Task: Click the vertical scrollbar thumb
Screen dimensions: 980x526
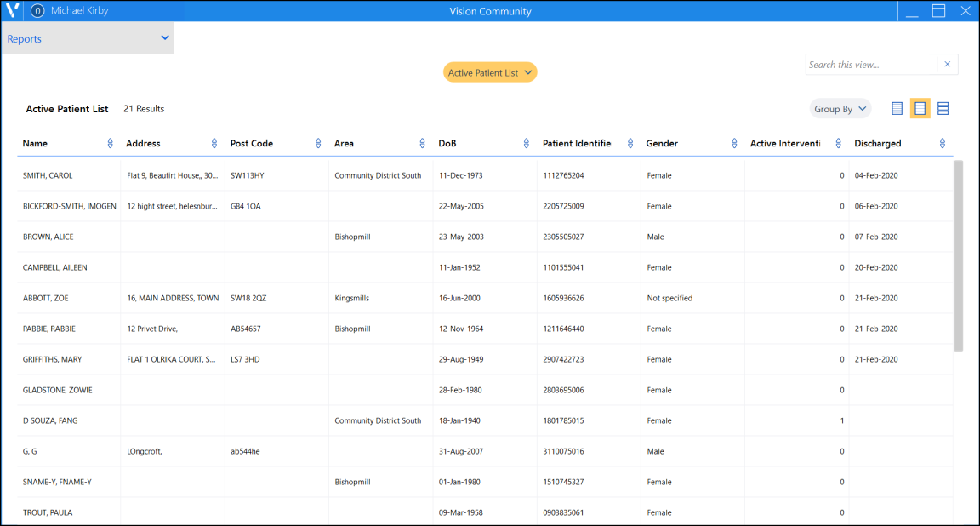Action: pyautogui.click(x=958, y=256)
